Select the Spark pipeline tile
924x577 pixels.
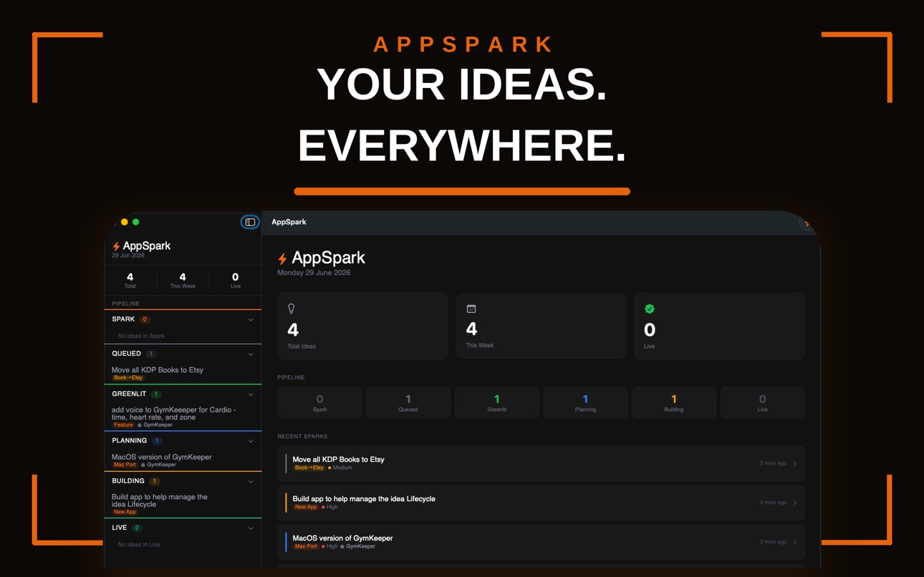coord(319,402)
